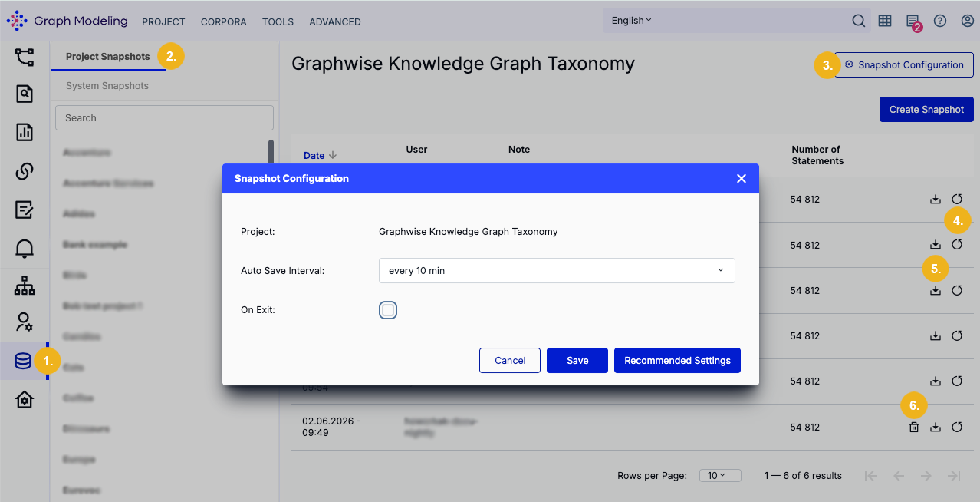This screenshot has width=980, height=502.
Task: Click the 02.06.2026 - 09:49 date cell
Action: pos(331,427)
